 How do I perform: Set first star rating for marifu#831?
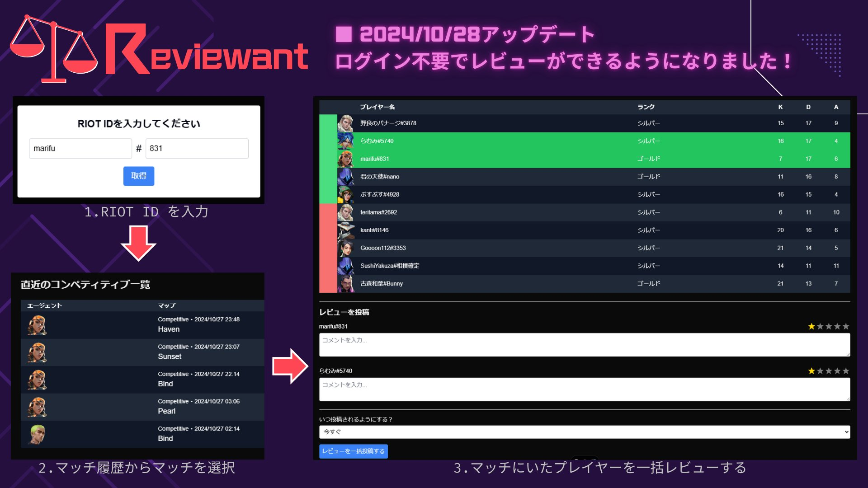tap(811, 327)
